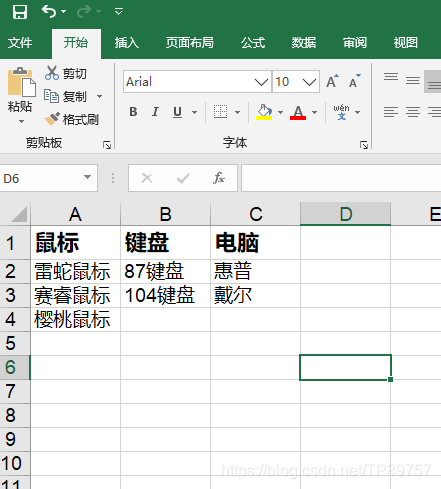Open the 页面布局 tab
441x489 pixels.
[190, 43]
